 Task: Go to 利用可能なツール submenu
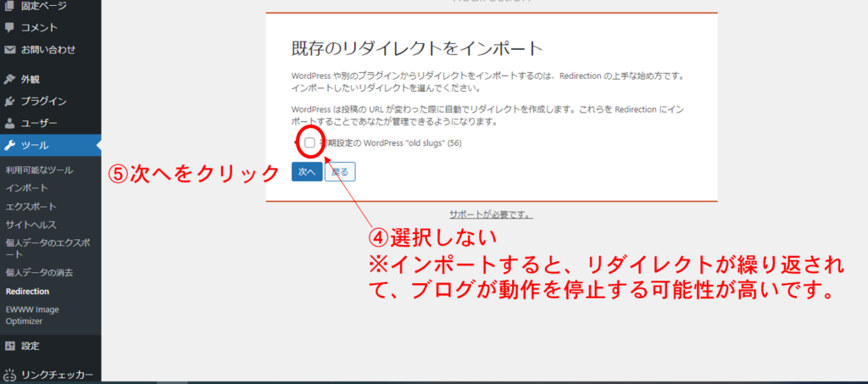tap(39, 170)
